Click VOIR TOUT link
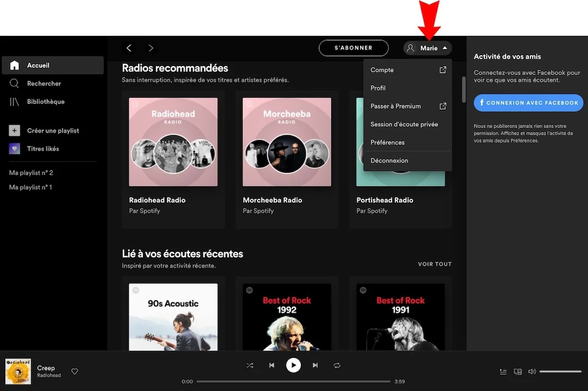Viewport: 588px width, 391px height. pos(435,264)
